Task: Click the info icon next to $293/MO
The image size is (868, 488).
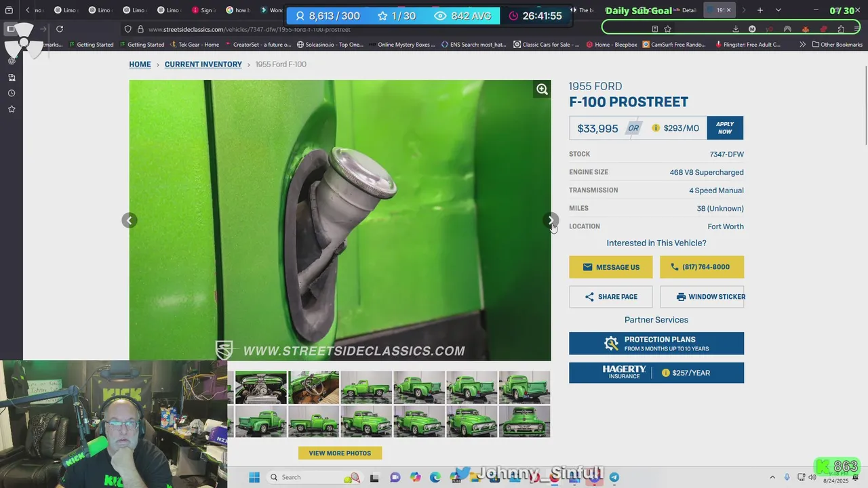Action: coord(656,128)
